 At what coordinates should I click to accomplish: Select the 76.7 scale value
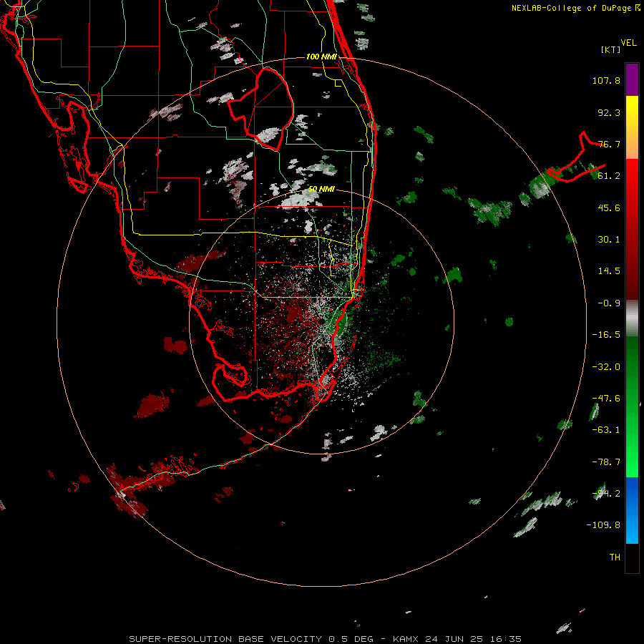click(609, 144)
